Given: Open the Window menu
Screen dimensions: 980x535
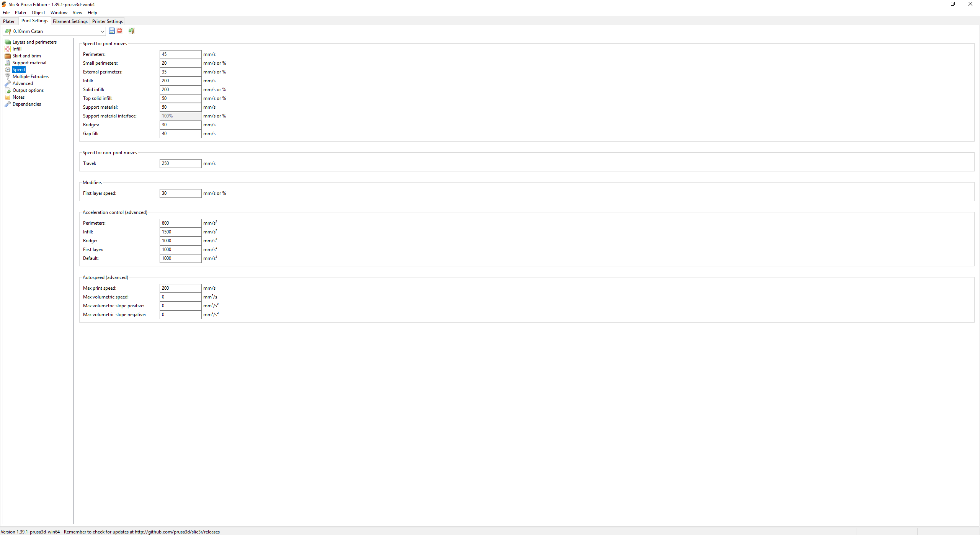Looking at the screenshot, I should click(59, 13).
